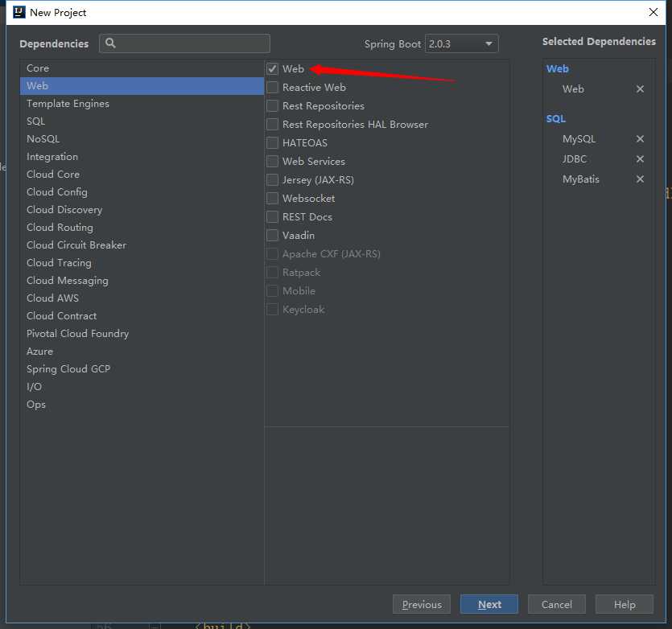Open the Cloud Routing category
Screen dimensions: 672x629
pyautogui.click(x=142, y=228)
